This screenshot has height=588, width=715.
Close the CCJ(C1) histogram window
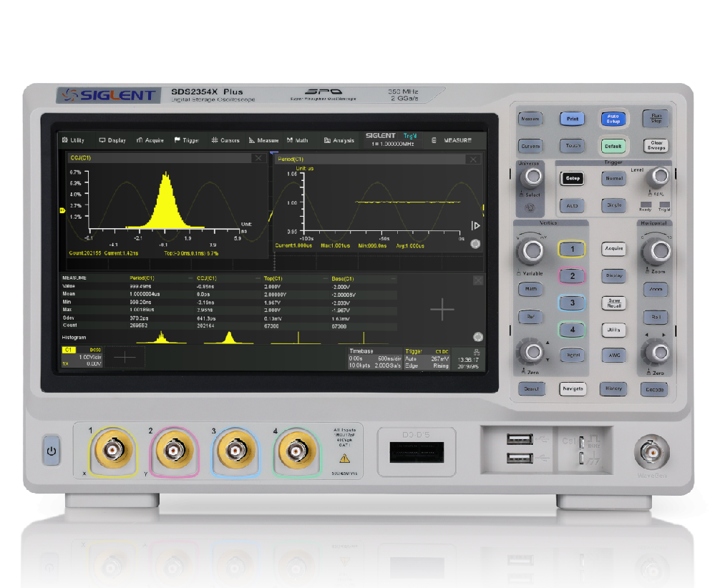coord(258,159)
